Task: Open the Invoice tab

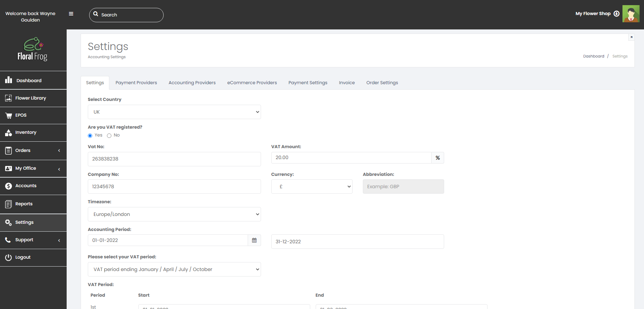Action: coord(346,82)
